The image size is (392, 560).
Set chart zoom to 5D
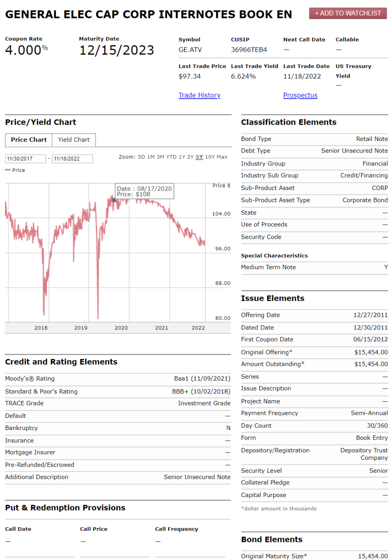(141, 157)
